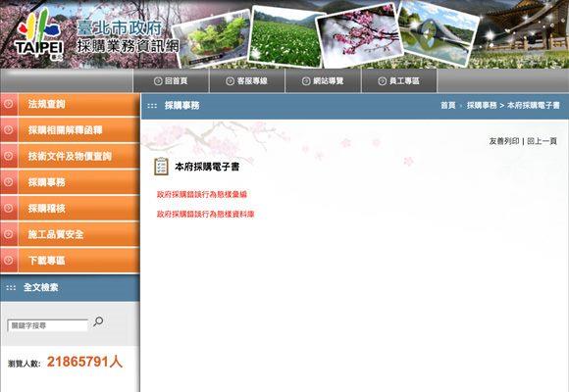Viewport: 569px width, 392px height.
Task: Open the 政府採購錯誤行為態樣彙編 link
Action: point(202,194)
